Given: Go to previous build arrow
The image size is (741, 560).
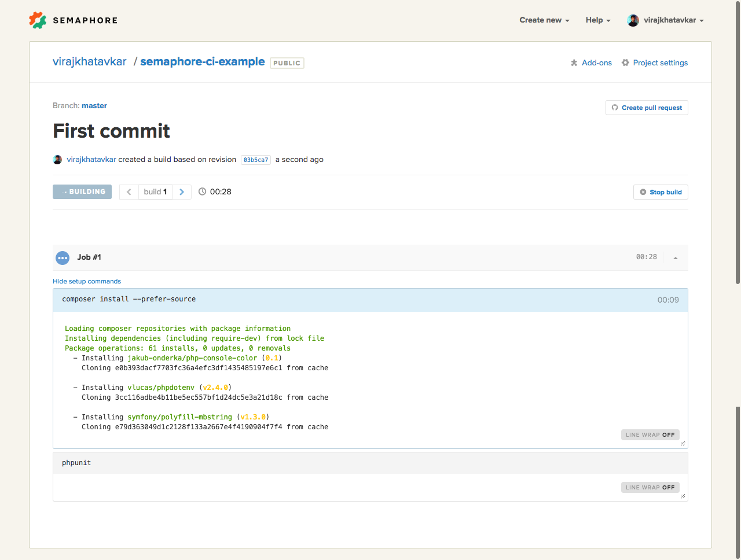Looking at the screenshot, I should pos(129,192).
